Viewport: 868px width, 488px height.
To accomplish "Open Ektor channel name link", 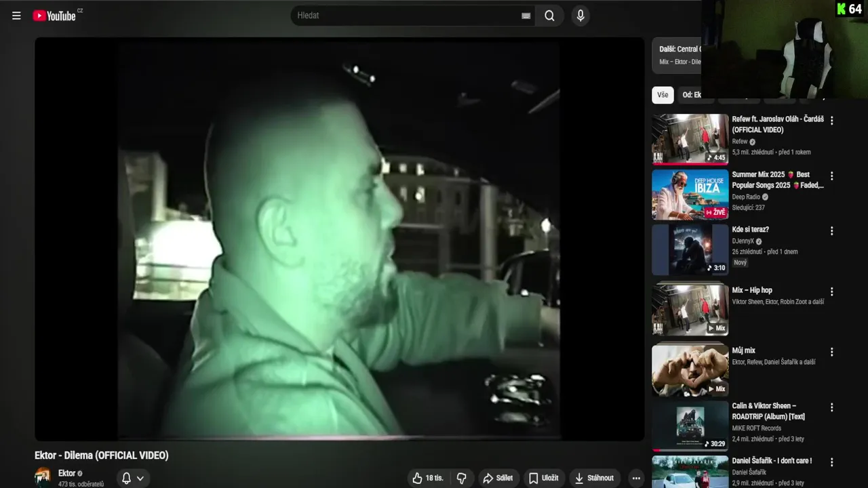I will click(66, 473).
